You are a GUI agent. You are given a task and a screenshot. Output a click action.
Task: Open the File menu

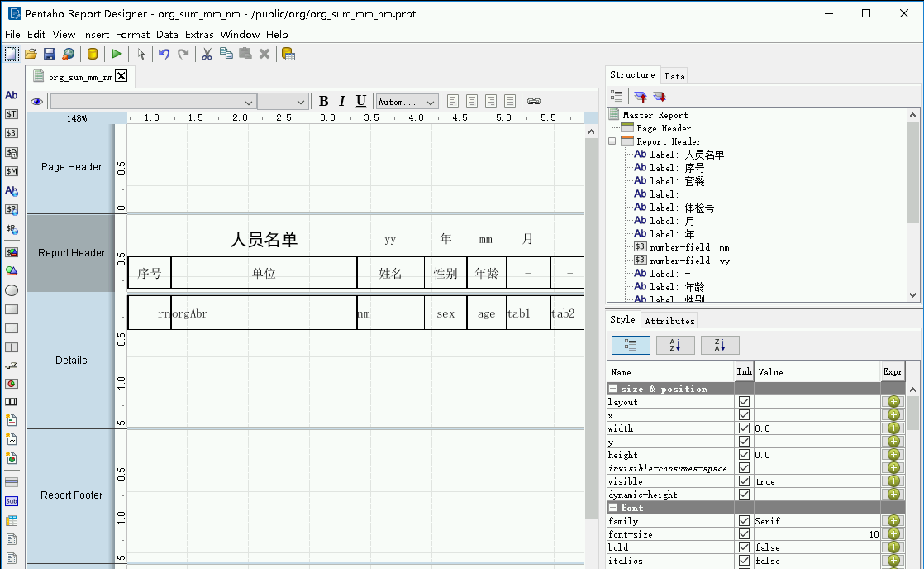point(12,34)
